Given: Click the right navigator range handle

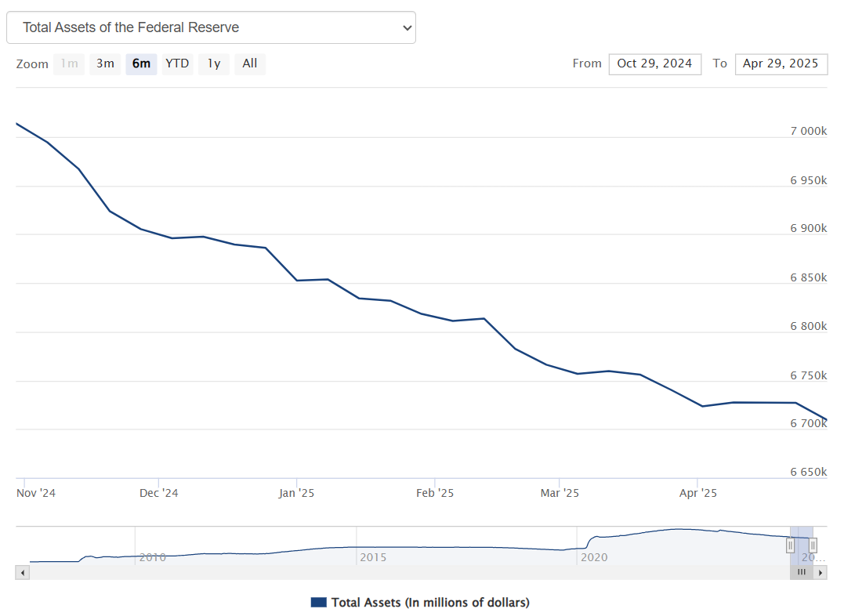Looking at the screenshot, I should [x=813, y=545].
